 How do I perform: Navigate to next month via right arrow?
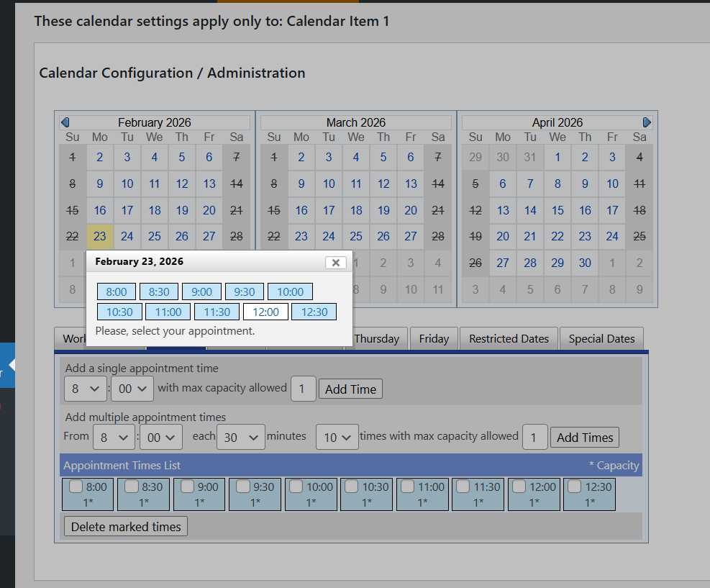(647, 122)
